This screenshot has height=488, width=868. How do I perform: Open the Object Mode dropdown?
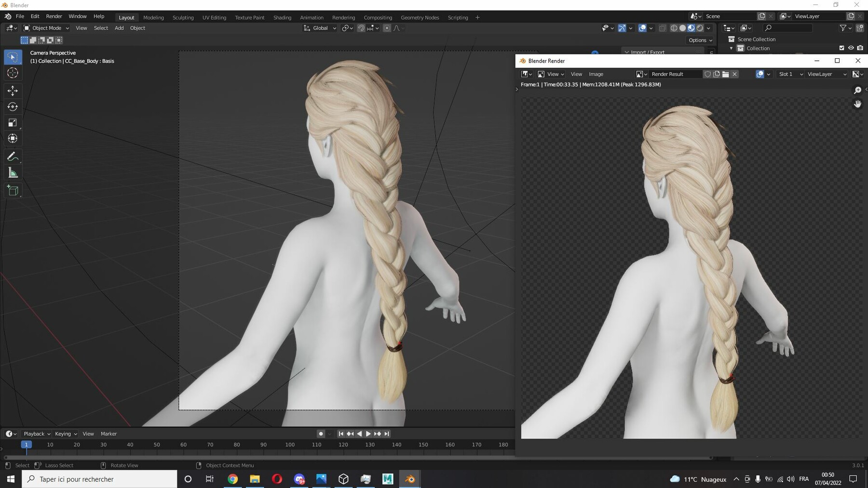click(x=46, y=28)
